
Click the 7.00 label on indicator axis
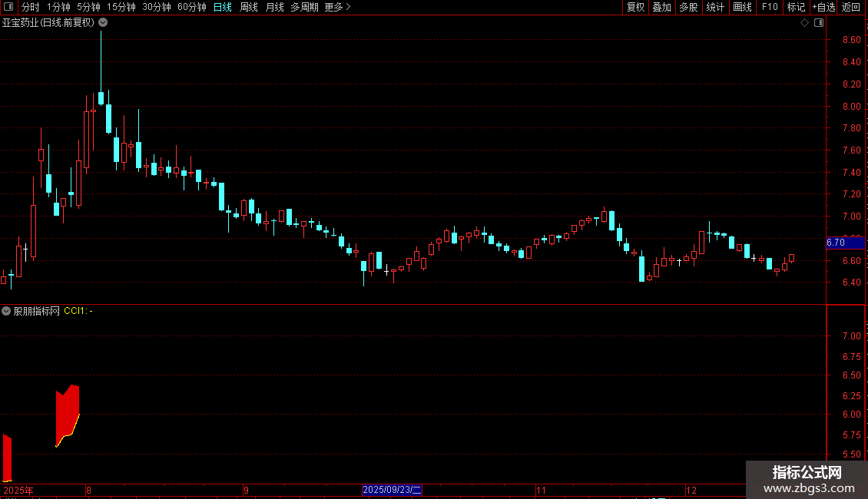coord(851,335)
